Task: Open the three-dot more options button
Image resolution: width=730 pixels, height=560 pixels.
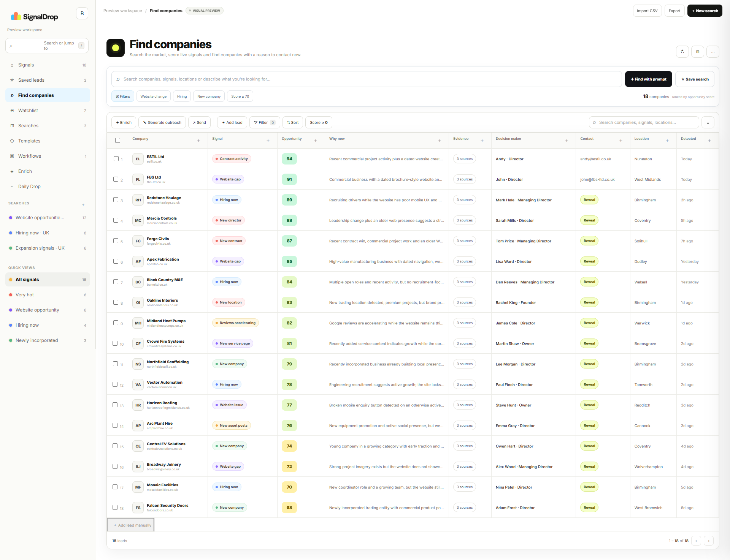Action: click(713, 52)
